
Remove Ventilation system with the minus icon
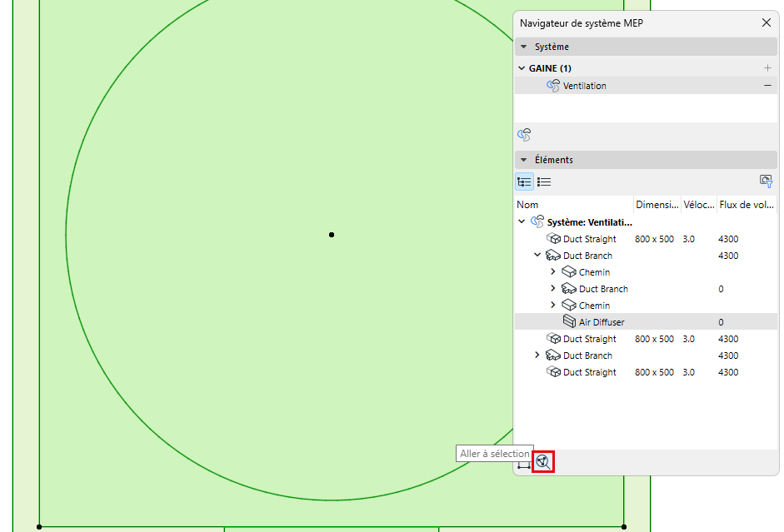[x=767, y=86]
